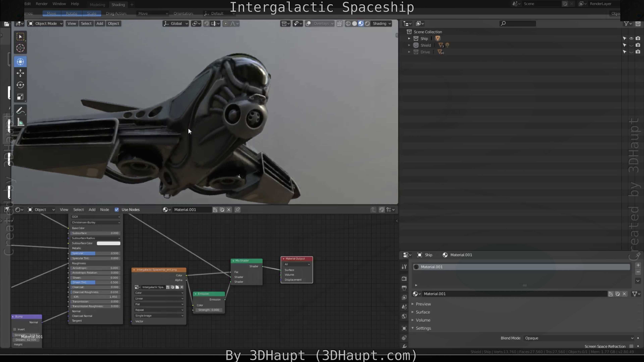Image resolution: width=644 pixels, height=362 pixels.
Task: Select the Annotate pencil tool
Action: 20,110
